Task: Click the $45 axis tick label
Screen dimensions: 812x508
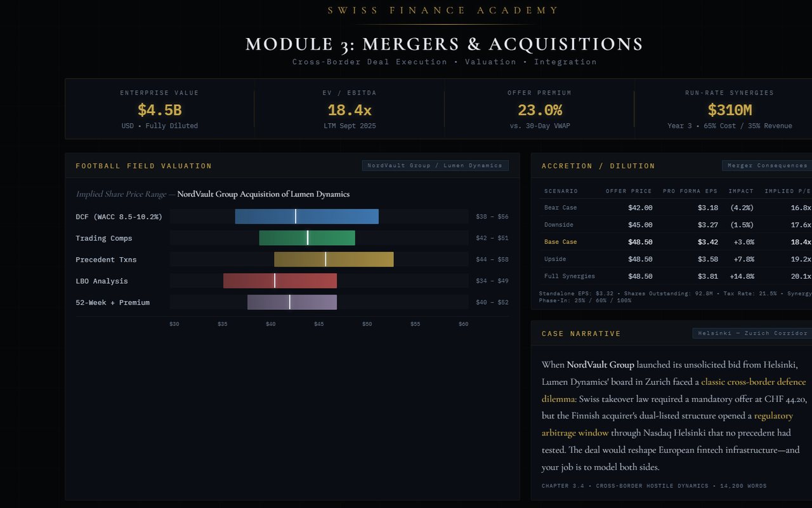Action: click(x=319, y=324)
